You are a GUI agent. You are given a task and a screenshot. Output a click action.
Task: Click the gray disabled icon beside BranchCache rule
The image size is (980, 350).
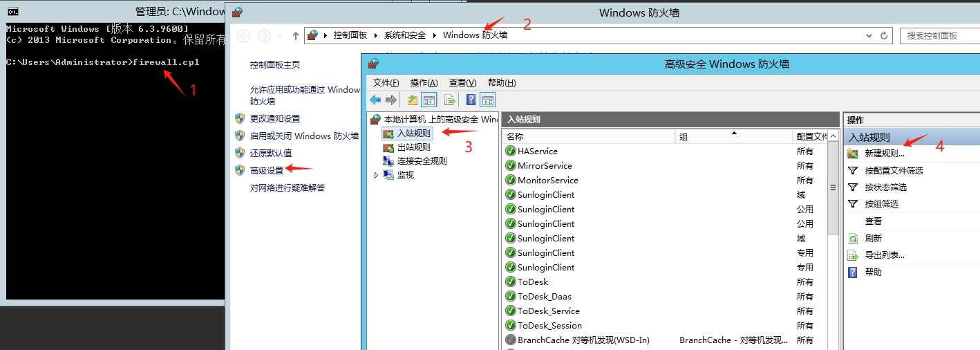click(511, 340)
